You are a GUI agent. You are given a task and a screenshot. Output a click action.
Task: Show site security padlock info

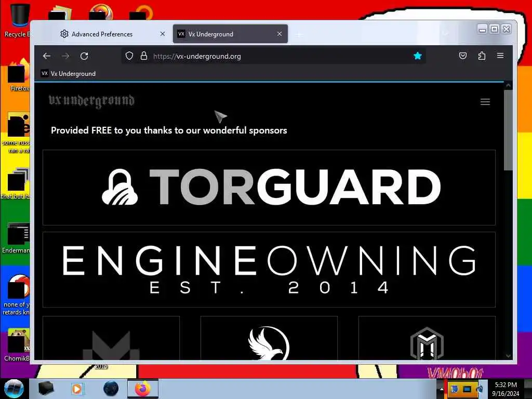[144, 56]
